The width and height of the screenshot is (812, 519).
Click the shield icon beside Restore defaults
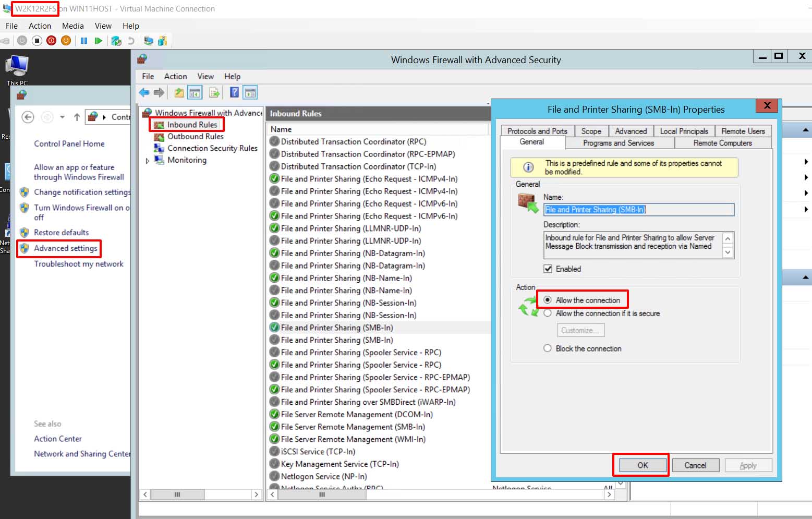click(x=25, y=233)
